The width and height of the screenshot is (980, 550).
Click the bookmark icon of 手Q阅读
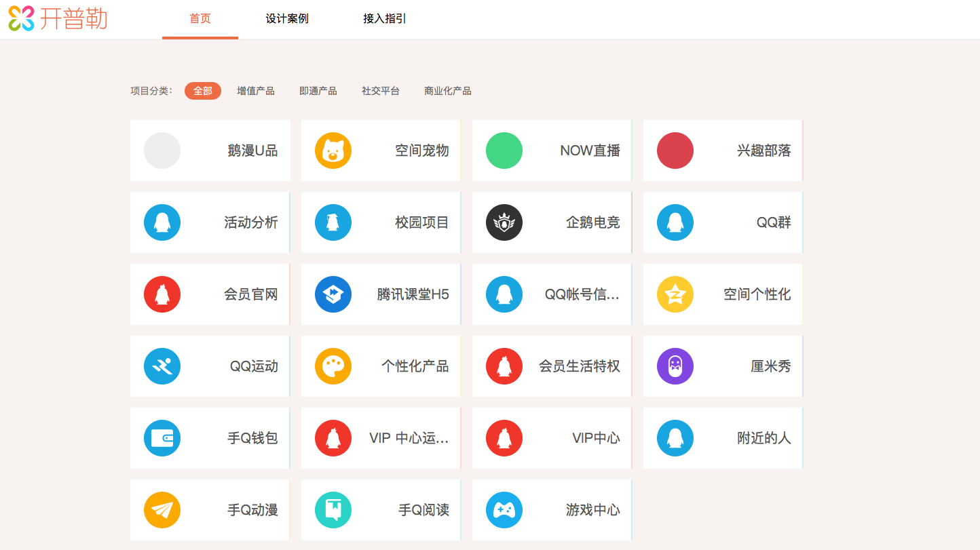333,510
